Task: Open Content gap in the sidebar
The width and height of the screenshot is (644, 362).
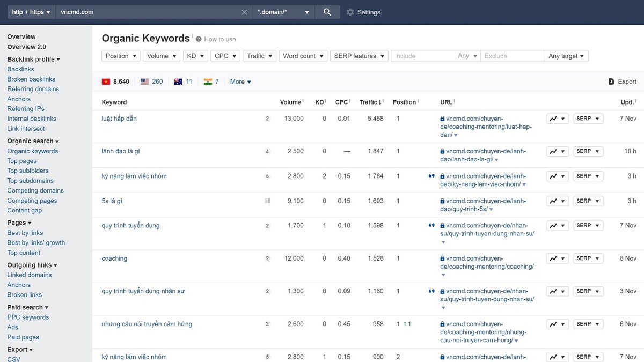Action: point(25,210)
